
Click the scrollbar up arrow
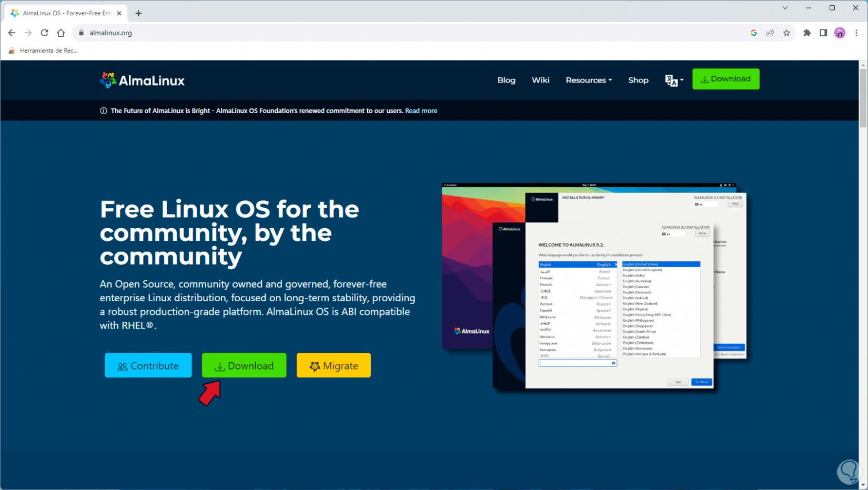863,65
